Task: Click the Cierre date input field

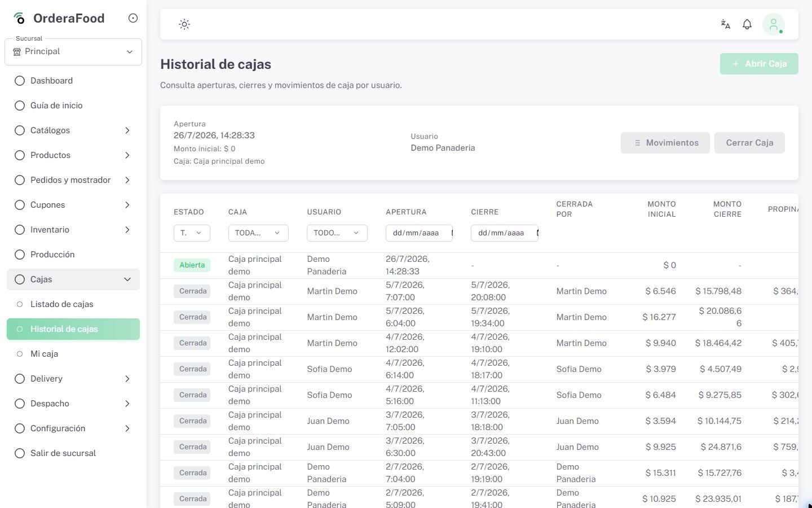Action: coord(504,233)
